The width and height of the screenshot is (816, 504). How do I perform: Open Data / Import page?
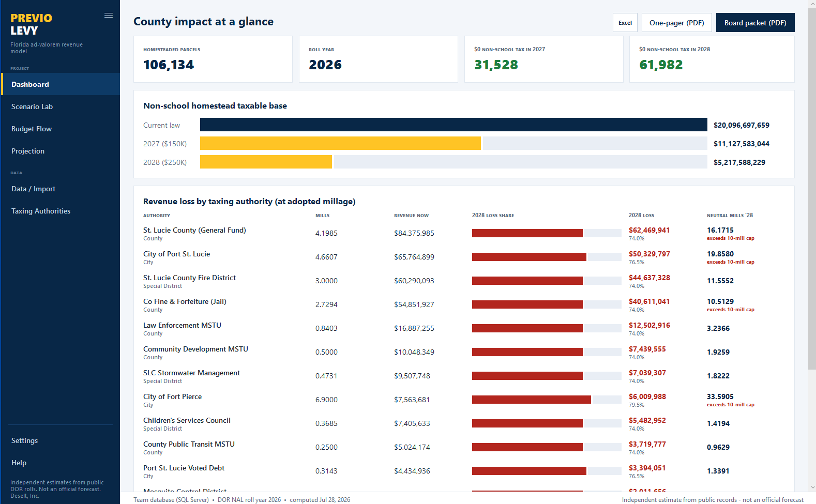[61, 189]
